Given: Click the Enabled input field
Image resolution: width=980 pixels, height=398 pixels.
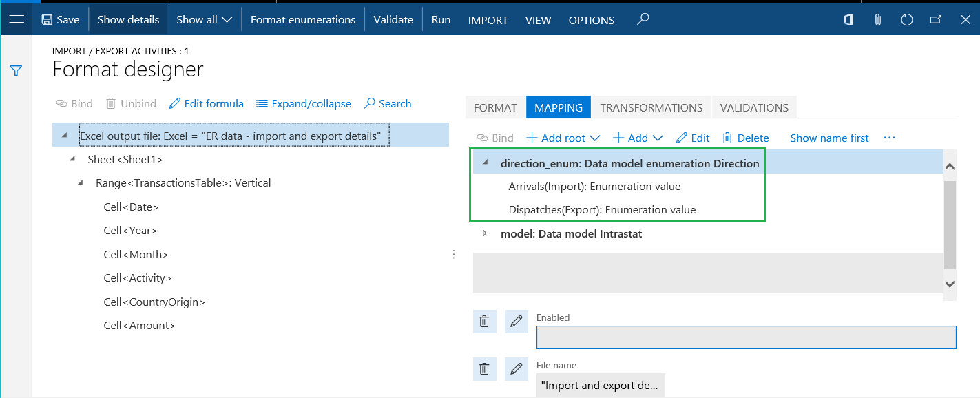Looking at the screenshot, I should (x=746, y=337).
